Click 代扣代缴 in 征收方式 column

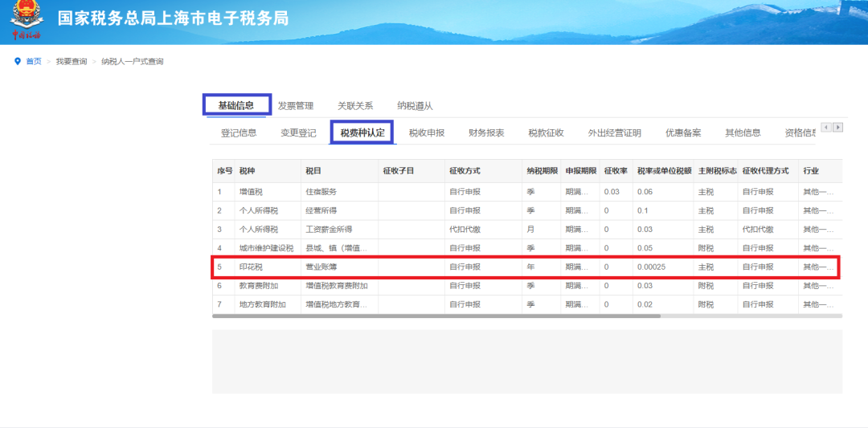coord(465,230)
